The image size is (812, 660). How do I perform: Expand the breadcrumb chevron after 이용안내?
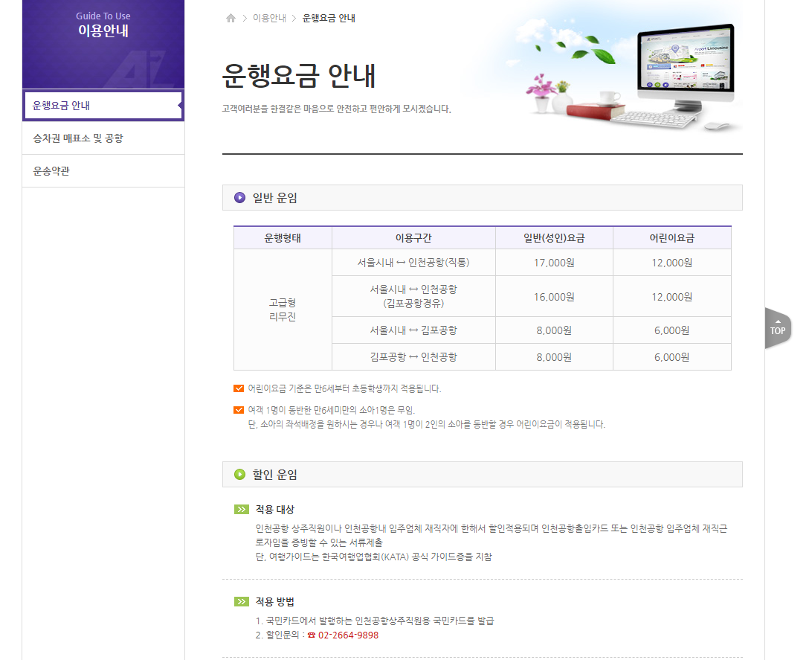pos(295,17)
